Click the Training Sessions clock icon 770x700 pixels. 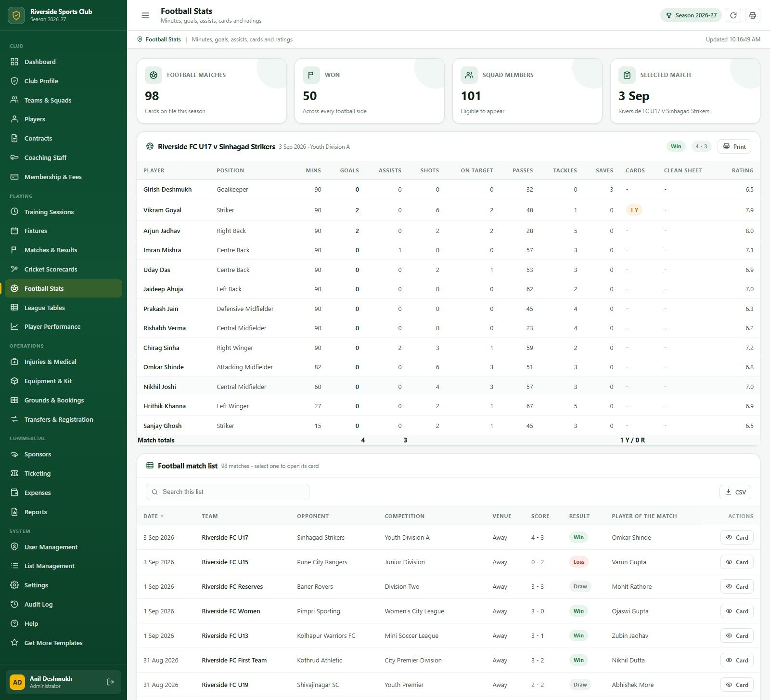pyautogui.click(x=14, y=212)
